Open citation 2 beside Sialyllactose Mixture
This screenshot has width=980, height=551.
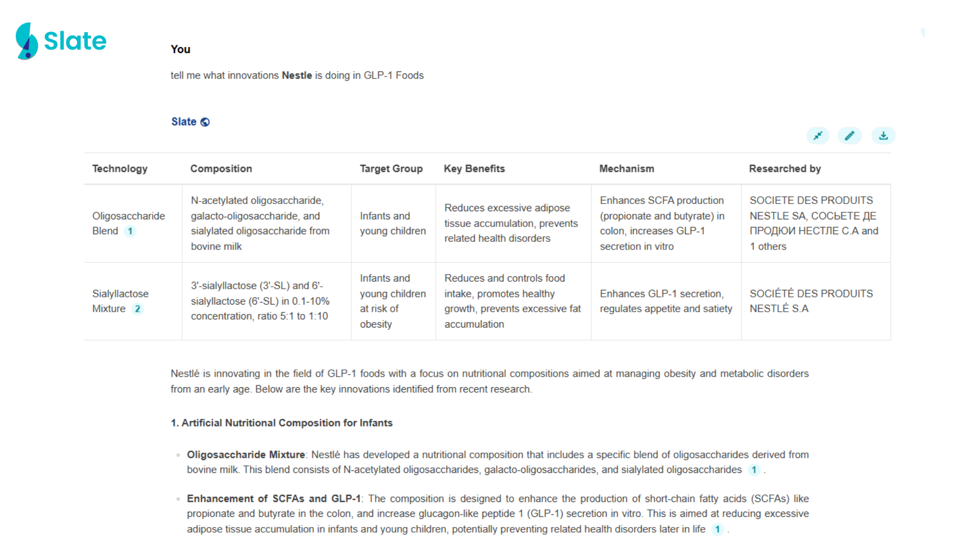(137, 309)
